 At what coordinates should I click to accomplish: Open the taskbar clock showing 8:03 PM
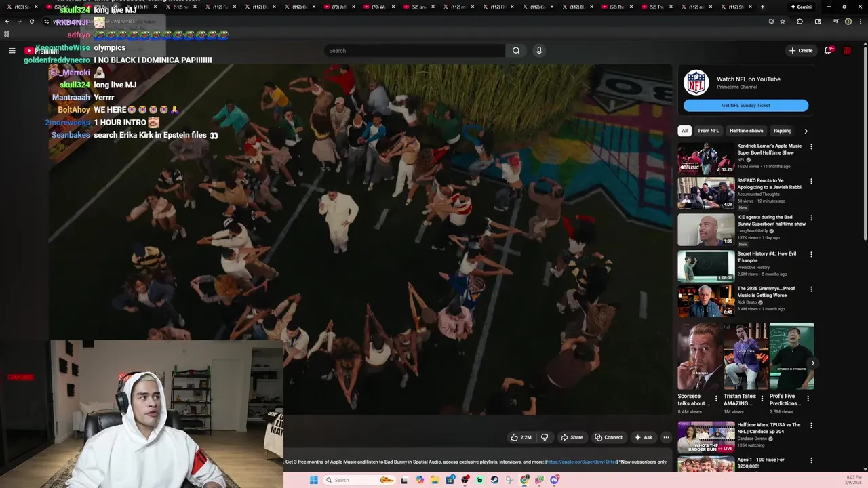coord(854,480)
